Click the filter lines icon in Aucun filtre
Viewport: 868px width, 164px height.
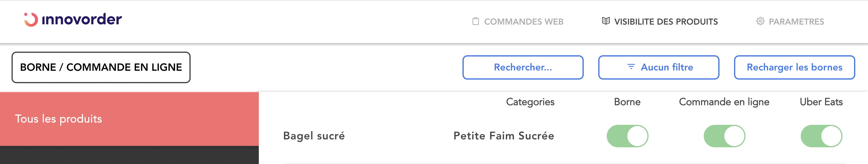click(631, 67)
